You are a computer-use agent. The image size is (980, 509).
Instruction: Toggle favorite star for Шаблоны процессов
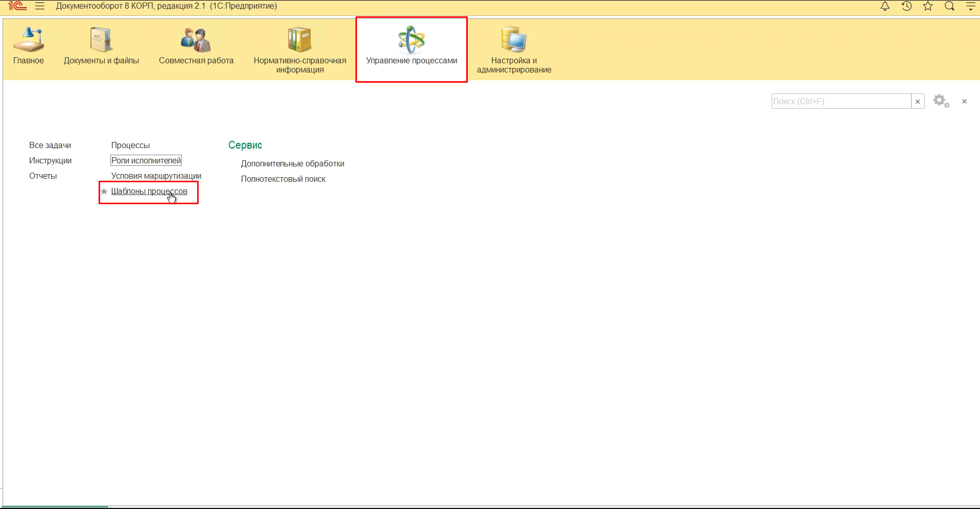pyautogui.click(x=104, y=191)
